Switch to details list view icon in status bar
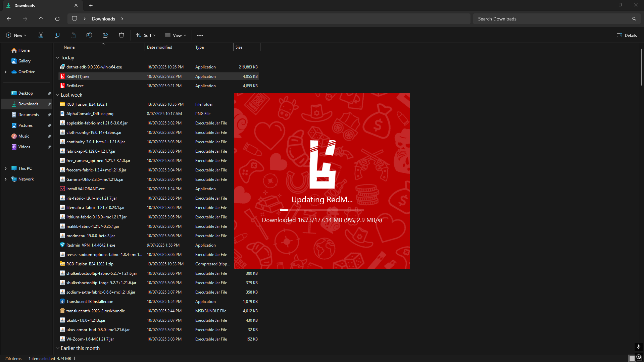This screenshot has width=644, height=362. (x=632, y=358)
